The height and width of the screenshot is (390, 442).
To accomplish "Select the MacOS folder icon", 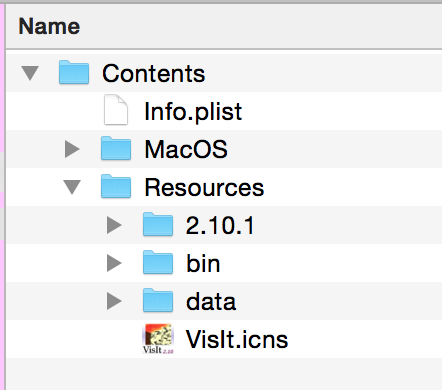I will click(x=116, y=148).
